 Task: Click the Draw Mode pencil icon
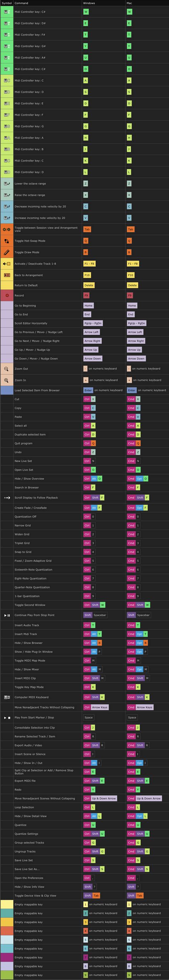coord(6,252)
